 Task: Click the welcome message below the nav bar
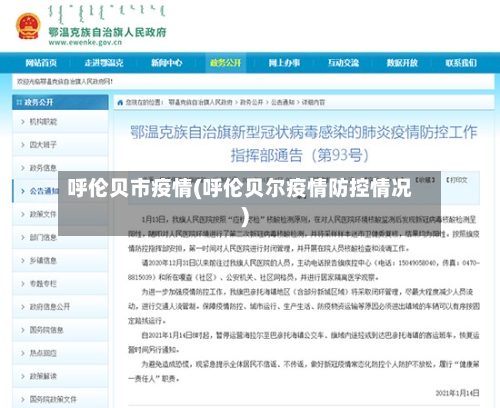click(x=65, y=81)
